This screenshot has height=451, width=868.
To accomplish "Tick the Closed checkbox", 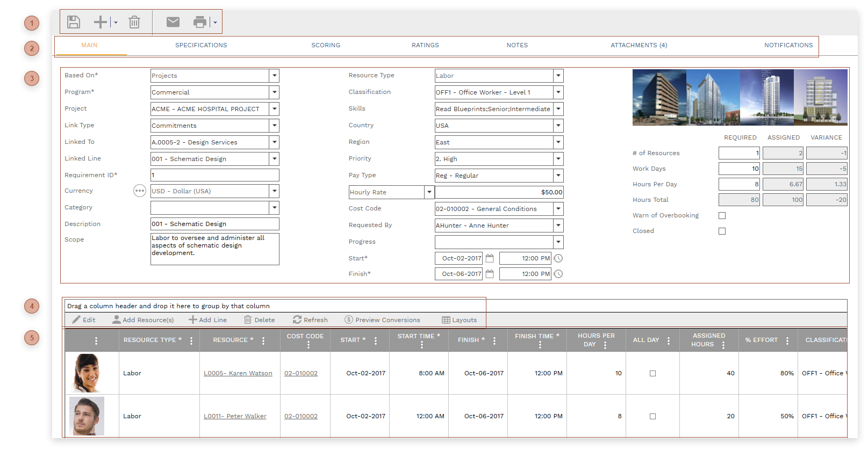I will pos(722,231).
